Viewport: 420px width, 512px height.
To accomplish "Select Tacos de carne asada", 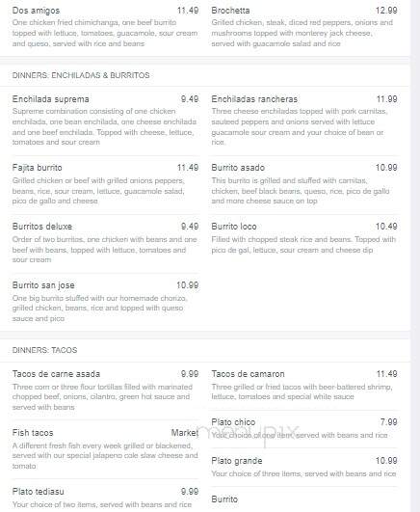I will click(x=56, y=374).
